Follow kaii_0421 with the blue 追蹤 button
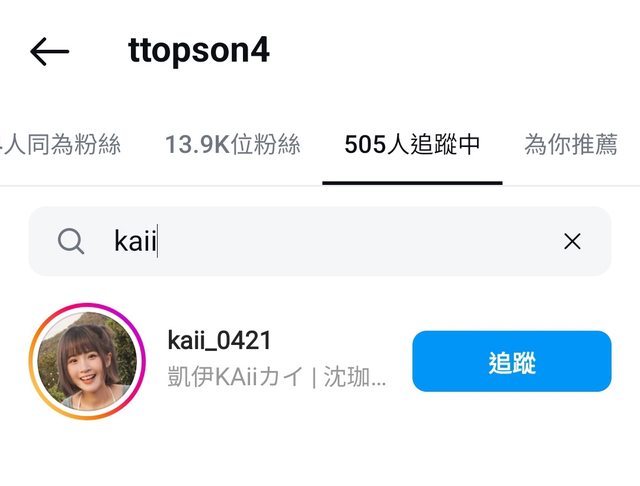The width and height of the screenshot is (640, 486). 512,361
